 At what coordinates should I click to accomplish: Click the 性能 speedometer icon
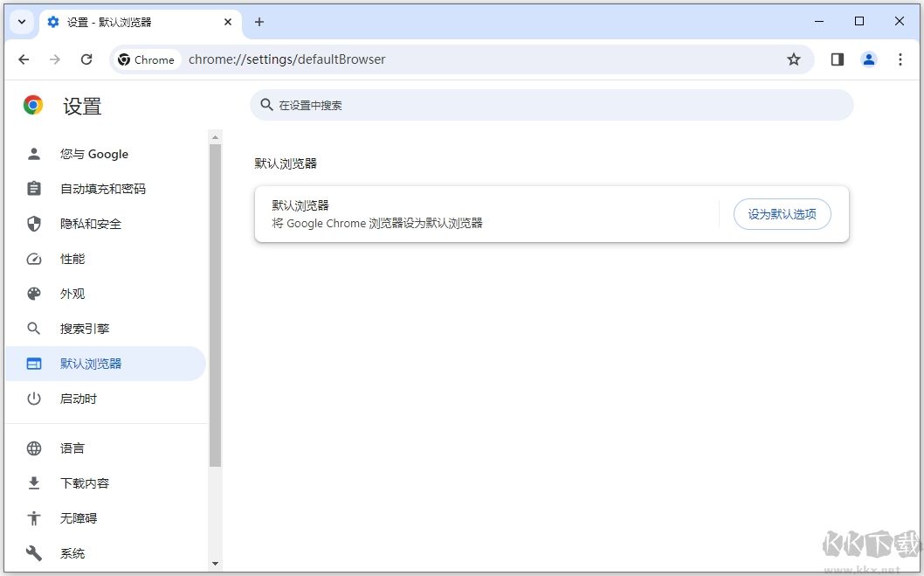coord(33,259)
